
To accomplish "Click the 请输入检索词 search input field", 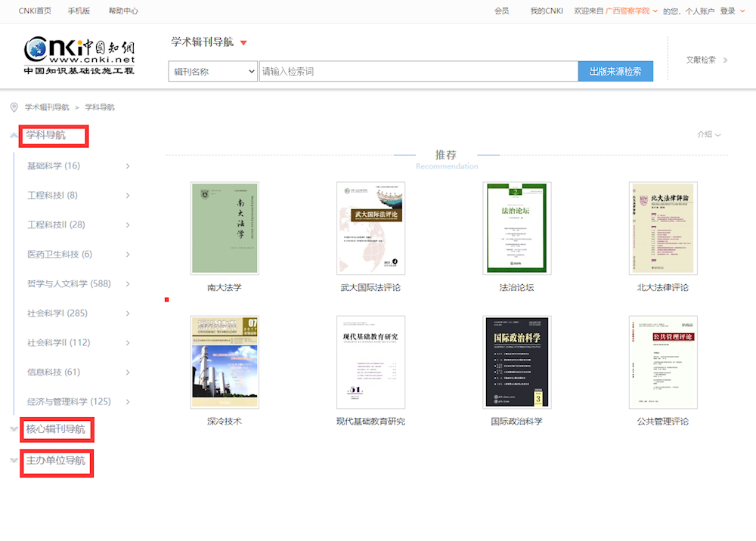I will (418, 72).
